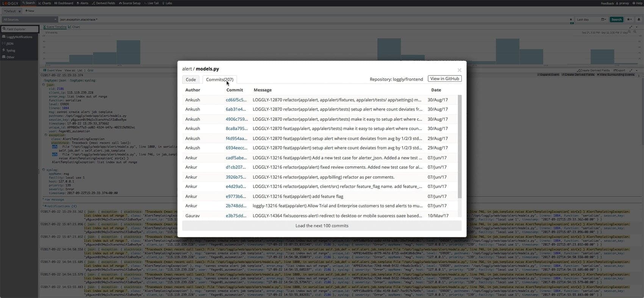Open commit cd66f5c5 link
This screenshot has width=644, height=298.
[236, 100]
